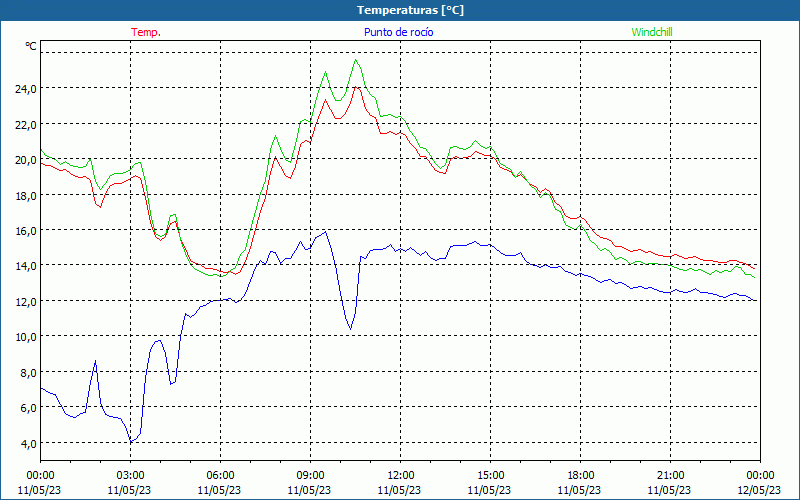Click the blue Punto de rocío legend label
The height and width of the screenshot is (500, 800).
398,32
